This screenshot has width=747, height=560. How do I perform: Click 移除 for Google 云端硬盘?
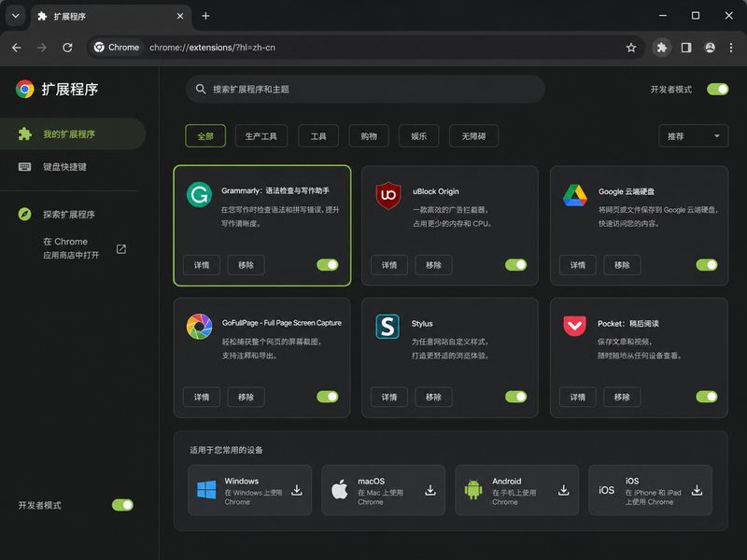(622, 265)
